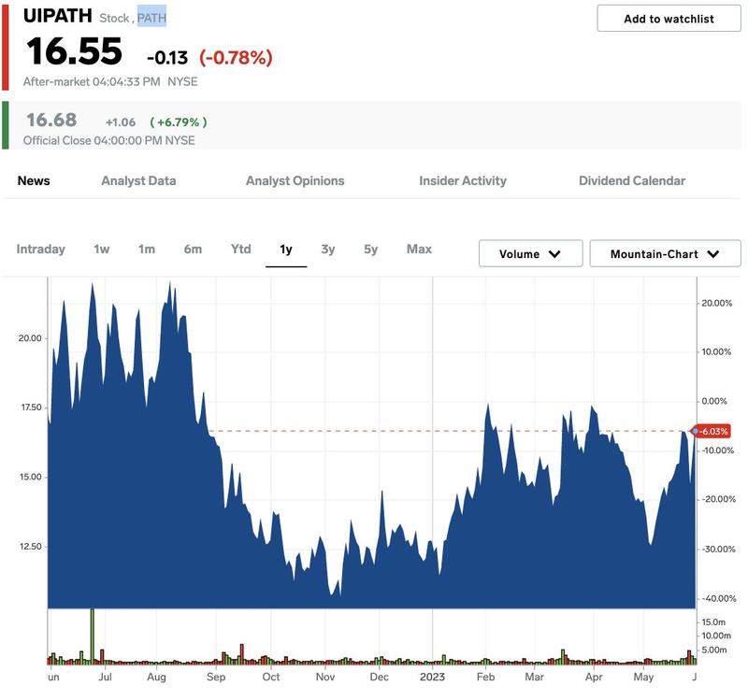
Task: Select the Intraday chart range
Action: coord(40,249)
